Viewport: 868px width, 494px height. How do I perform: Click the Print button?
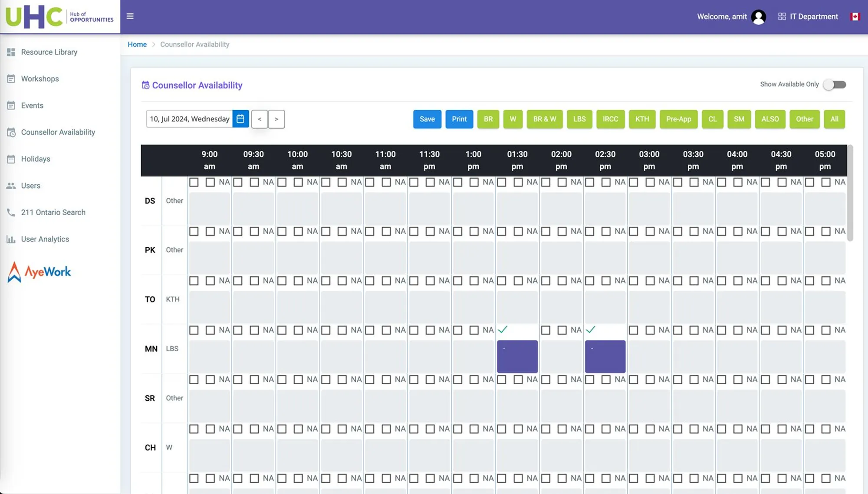[x=459, y=119]
